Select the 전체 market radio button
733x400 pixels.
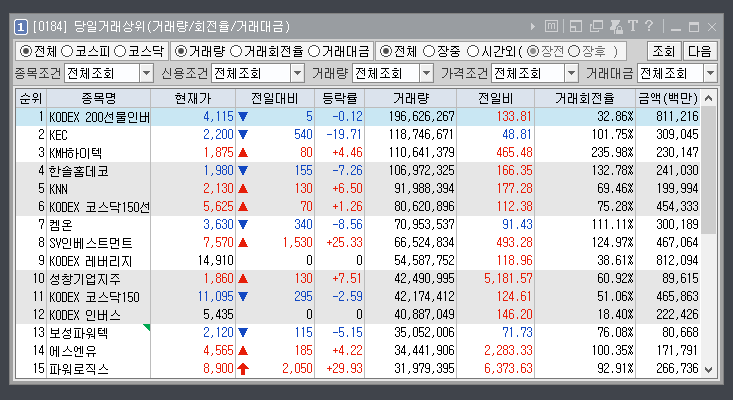pos(26,51)
